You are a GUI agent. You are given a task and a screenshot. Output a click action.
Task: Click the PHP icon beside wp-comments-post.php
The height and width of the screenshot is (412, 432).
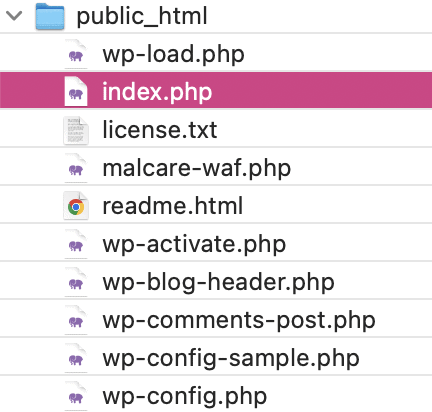[76, 320]
